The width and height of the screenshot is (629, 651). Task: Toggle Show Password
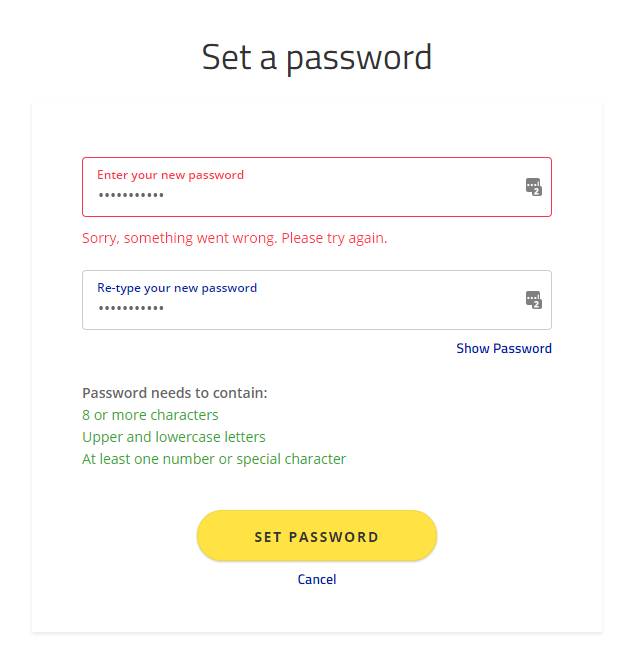504,349
